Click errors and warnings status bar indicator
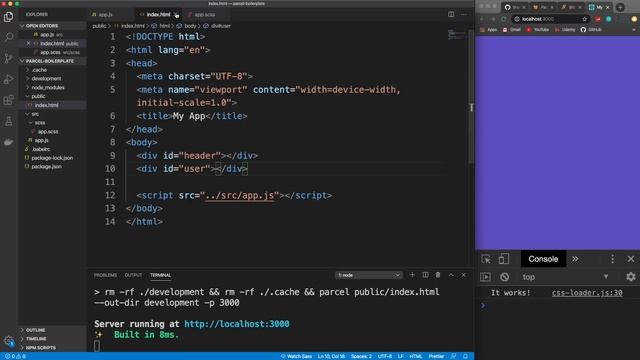This screenshot has width=640, height=360. [15, 356]
